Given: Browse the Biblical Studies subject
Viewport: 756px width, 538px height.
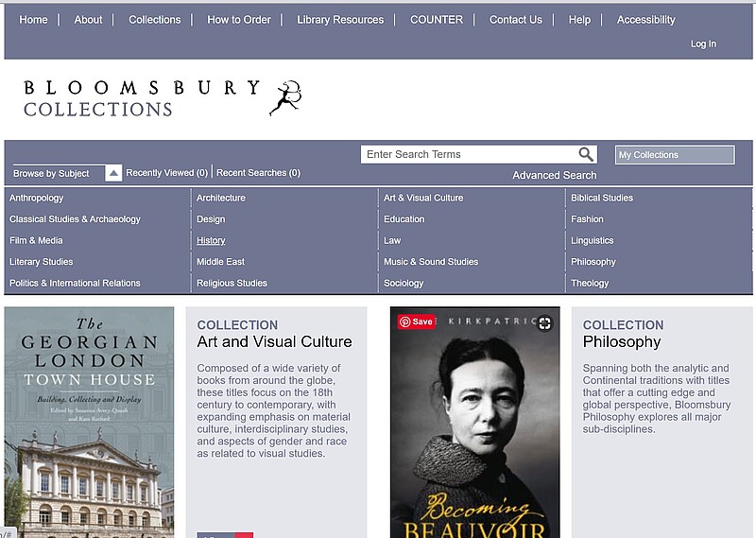Looking at the screenshot, I should coord(602,198).
